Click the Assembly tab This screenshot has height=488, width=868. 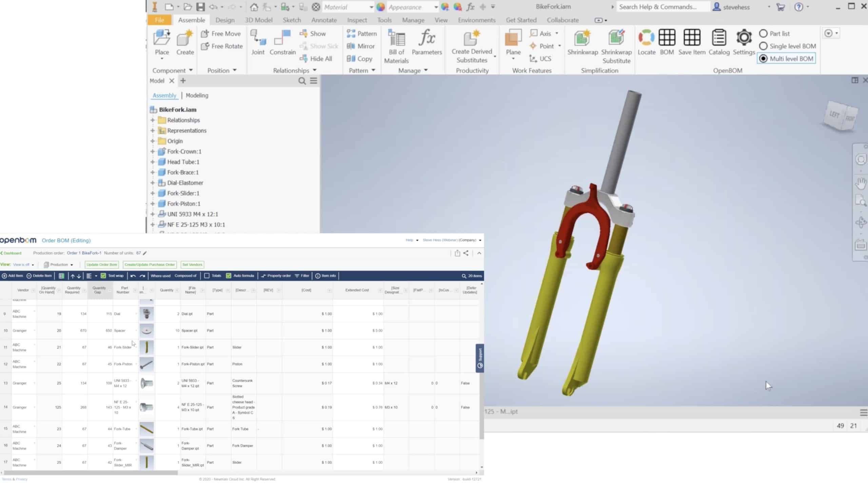coord(164,95)
